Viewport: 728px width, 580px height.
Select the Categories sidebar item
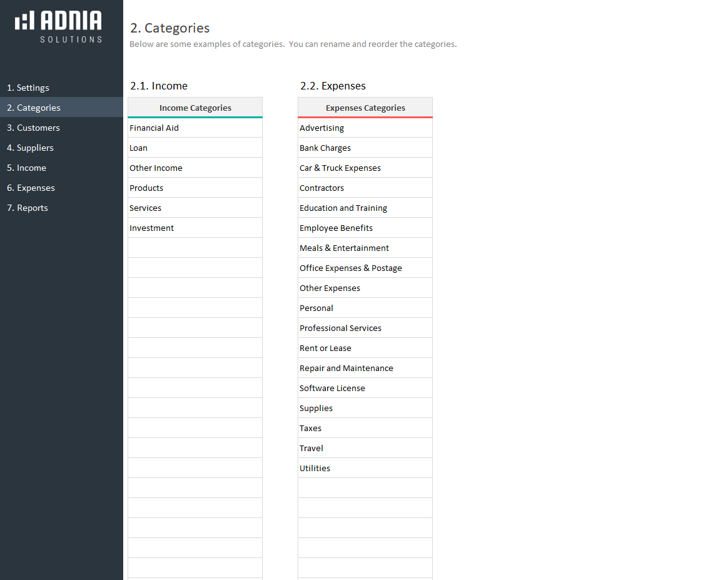(34, 108)
